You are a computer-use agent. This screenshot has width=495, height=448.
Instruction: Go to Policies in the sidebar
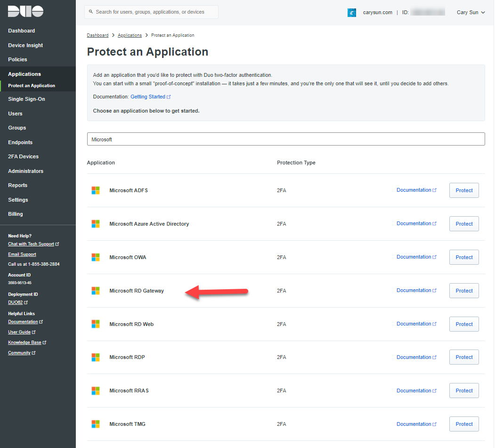18,59
